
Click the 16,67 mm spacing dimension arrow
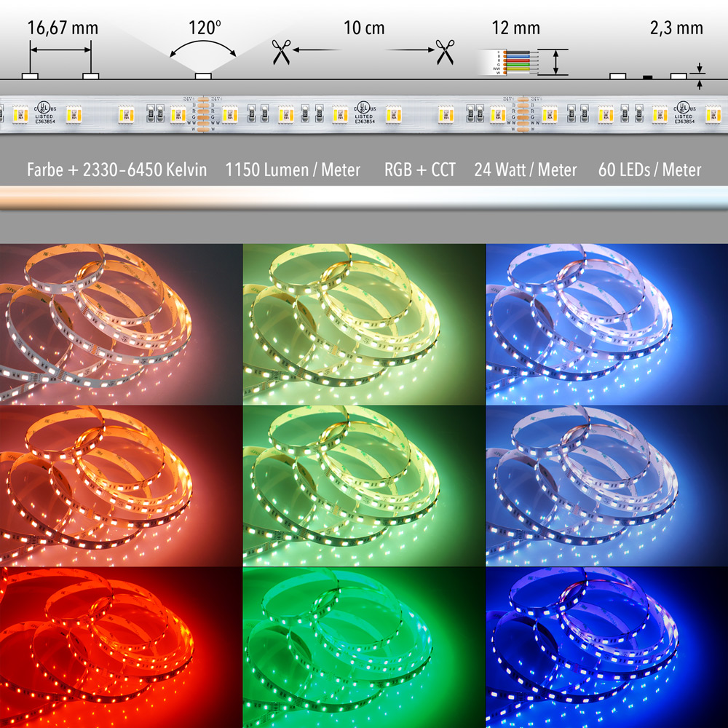(x=60, y=50)
